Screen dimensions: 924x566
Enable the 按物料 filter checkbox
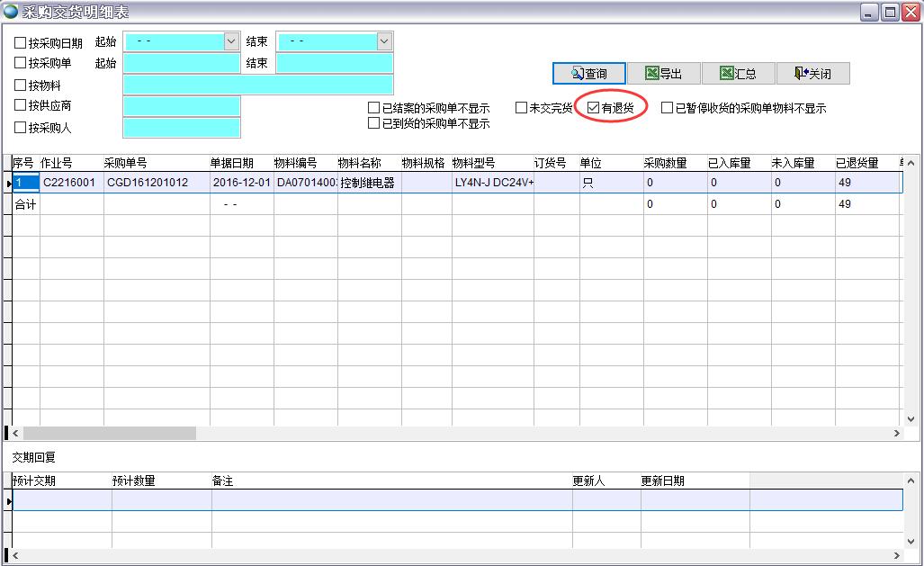coord(18,84)
